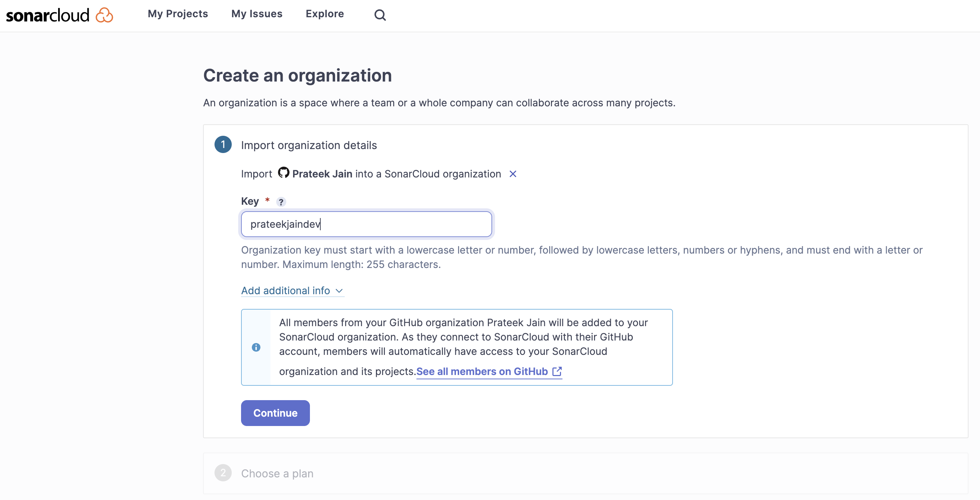Open the search magnifier icon
The image size is (980, 500).
(380, 15)
